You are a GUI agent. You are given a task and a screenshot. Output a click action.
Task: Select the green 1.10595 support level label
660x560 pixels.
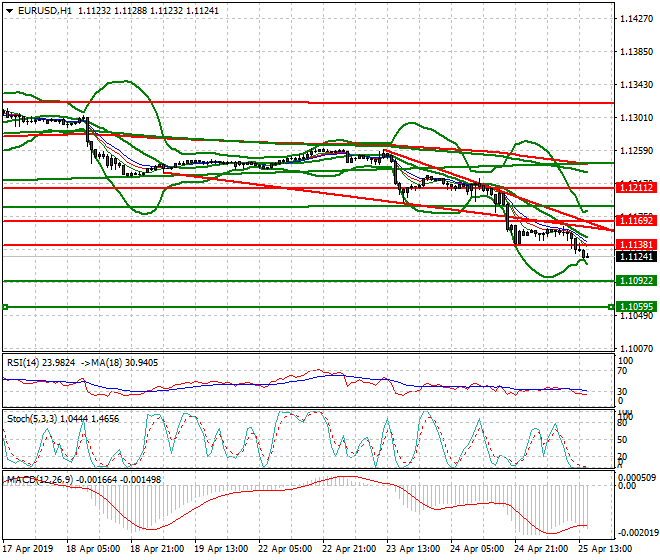tap(636, 307)
